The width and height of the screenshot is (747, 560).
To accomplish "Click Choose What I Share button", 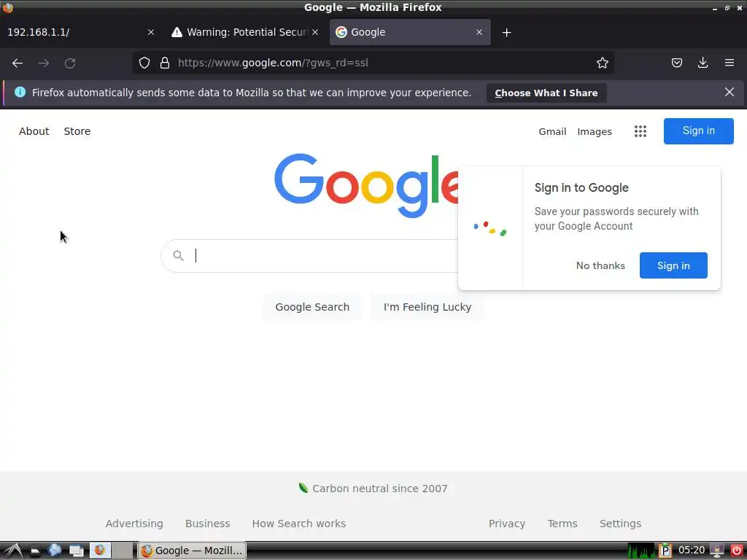I will pyautogui.click(x=546, y=93).
